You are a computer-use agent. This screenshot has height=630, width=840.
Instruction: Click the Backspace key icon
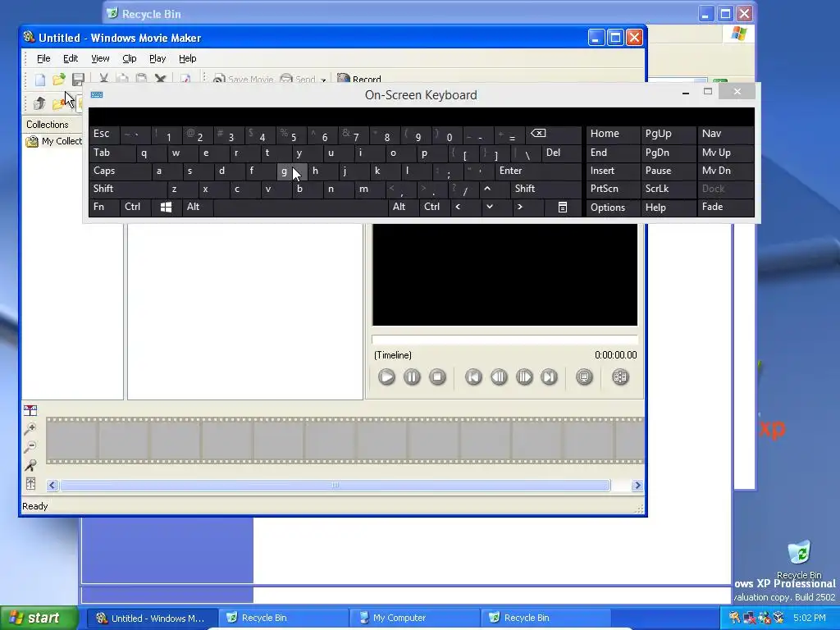(x=552, y=134)
